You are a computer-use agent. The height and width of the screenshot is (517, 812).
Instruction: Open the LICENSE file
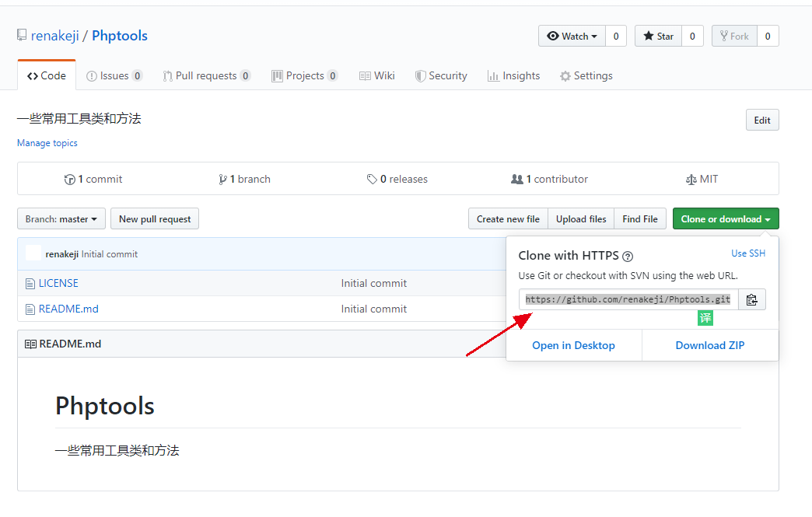pos(58,284)
